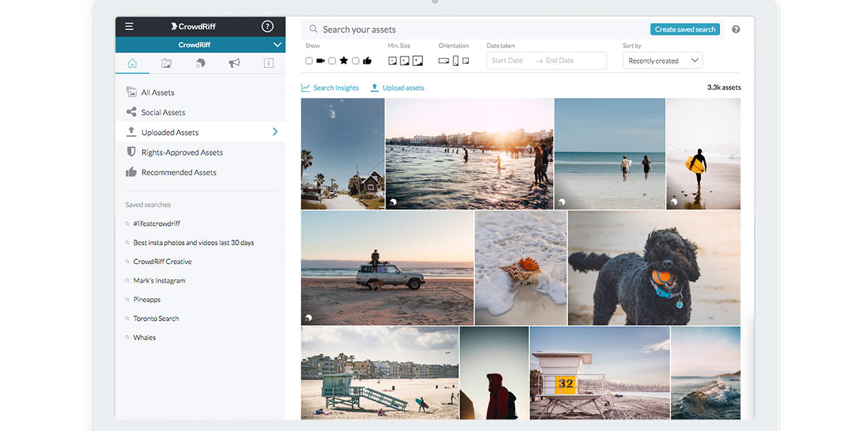Open saved search #lifeatcrowdriff
The image size is (868, 431).
(x=157, y=223)
